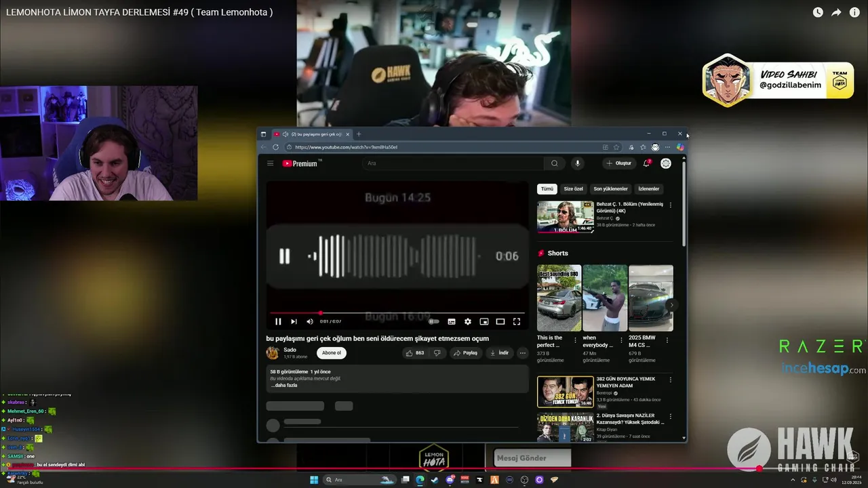Select the 'Size özel' filter chip
This screenshot has height=488, width=868.
573,189
